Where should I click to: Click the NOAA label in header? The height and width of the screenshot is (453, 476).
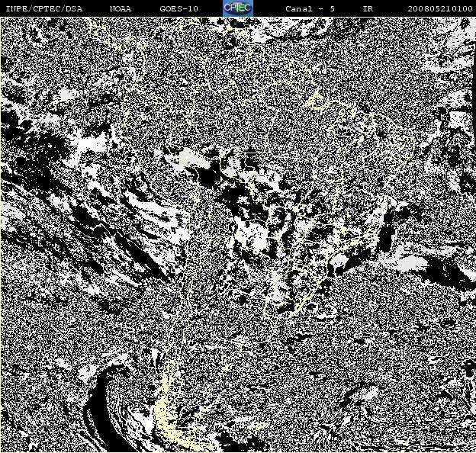click(x=121, y=9)
